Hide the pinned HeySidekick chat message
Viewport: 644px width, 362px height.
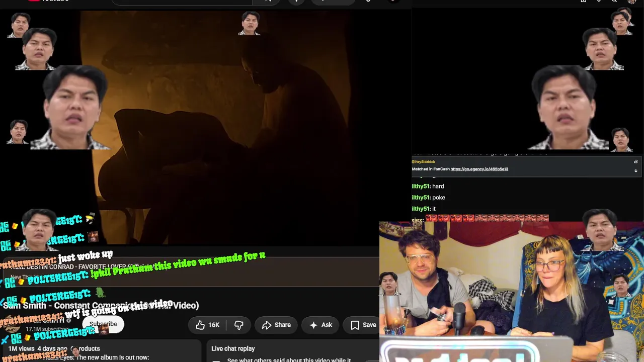tap(636, 162)
